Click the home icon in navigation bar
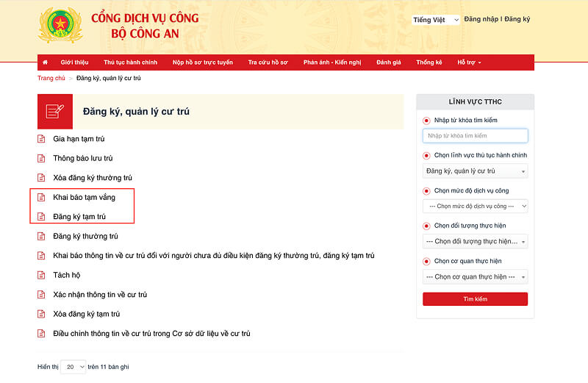The height and width of the screenshot is (383, 588). (x=46, y=62)
